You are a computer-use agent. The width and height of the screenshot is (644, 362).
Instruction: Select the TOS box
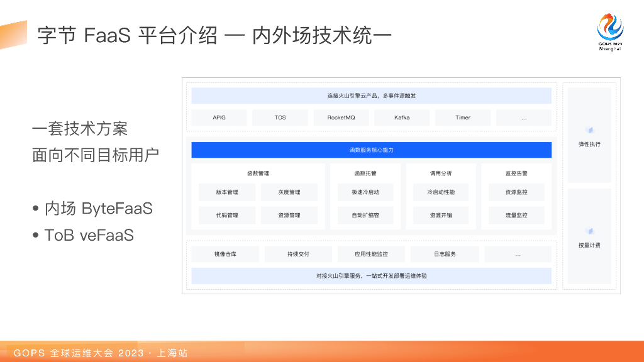click(280, 118)
